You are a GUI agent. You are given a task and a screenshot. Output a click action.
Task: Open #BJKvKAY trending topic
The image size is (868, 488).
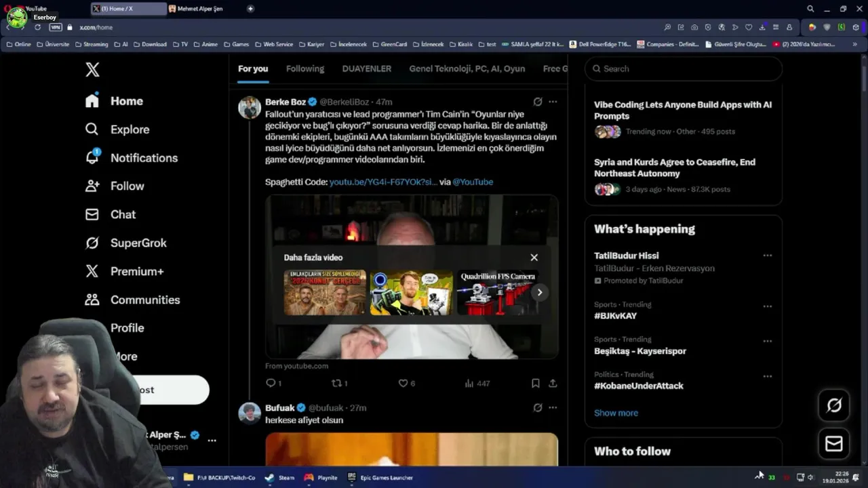point(616,316)
